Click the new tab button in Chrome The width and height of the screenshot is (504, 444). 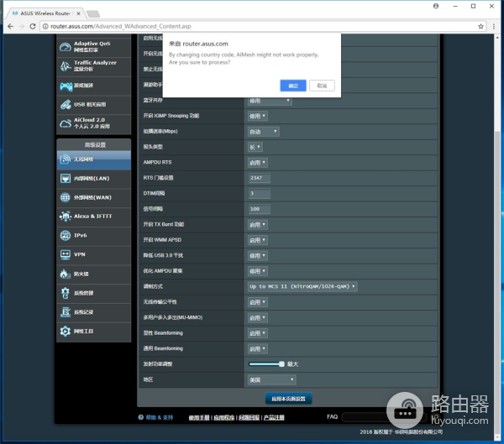[93, 13]
